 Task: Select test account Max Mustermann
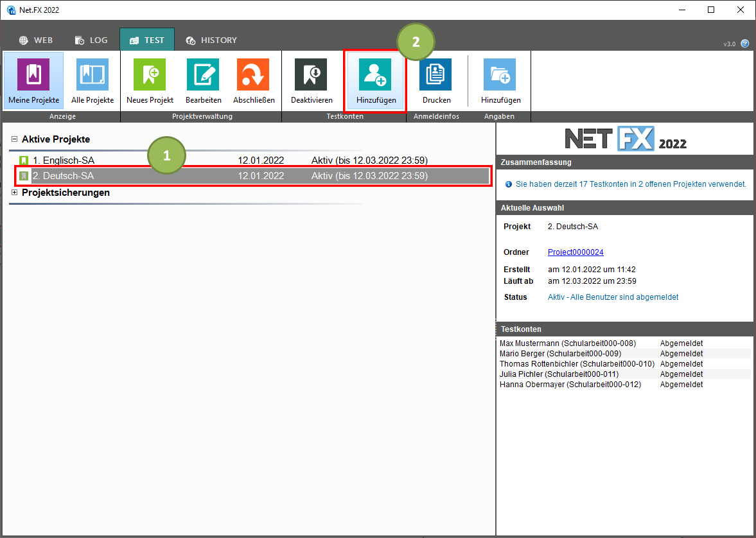(568, 343)
